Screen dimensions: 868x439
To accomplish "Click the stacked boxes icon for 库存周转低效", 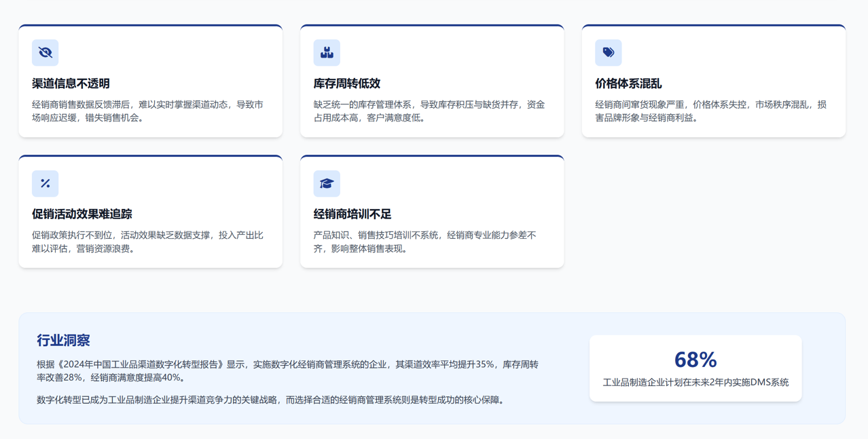I will point(327,53).
